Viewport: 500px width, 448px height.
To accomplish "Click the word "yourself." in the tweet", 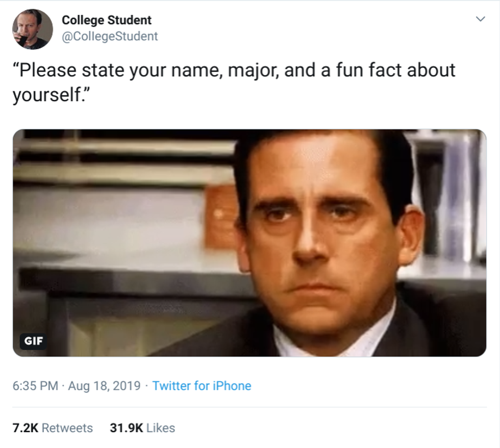I will pyautogui.click(x=49, y=94).
